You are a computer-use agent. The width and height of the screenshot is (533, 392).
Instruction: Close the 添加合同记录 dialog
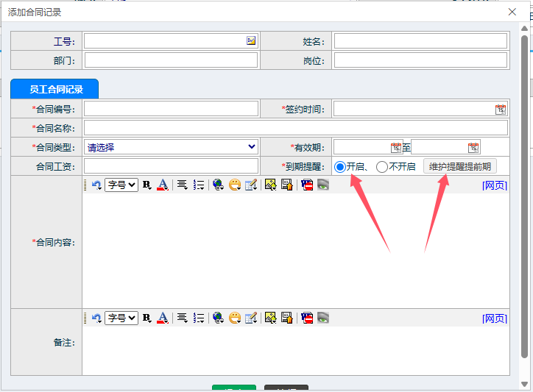click(512, 12)
